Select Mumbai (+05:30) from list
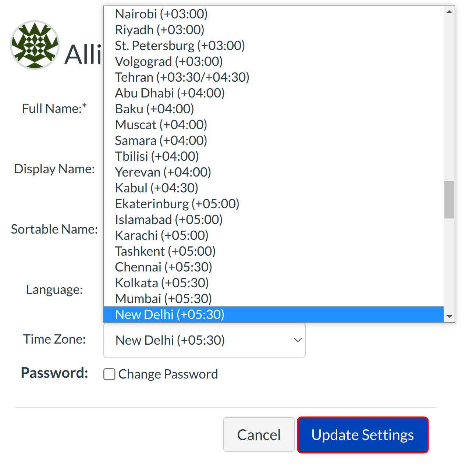Image resolution: width=476 pixels, height=469 pixels. click(163, 299)
